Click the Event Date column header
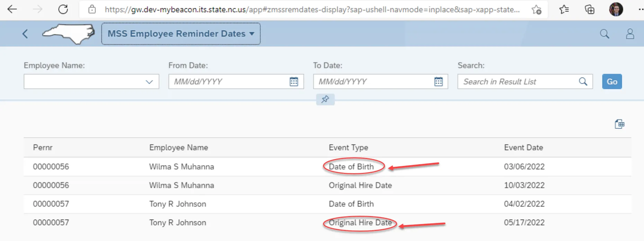This screenshot has height=241, width=644. (x=523, y=148)
